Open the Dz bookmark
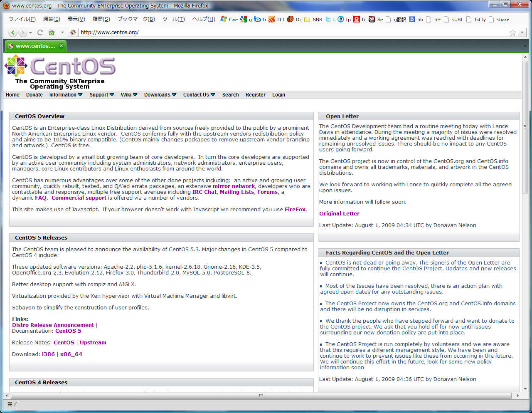Viewport: 532px width, 413px height. point(294,19)
